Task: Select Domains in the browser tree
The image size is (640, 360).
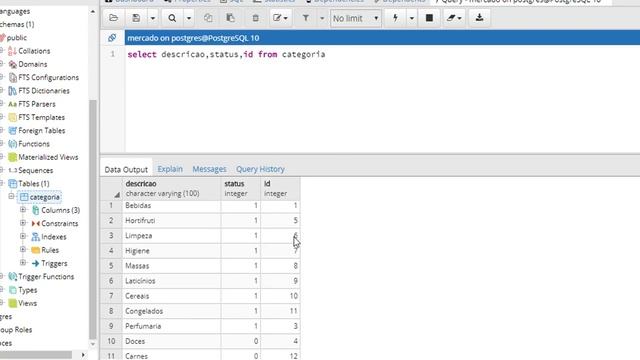Action: coord(32,64)
